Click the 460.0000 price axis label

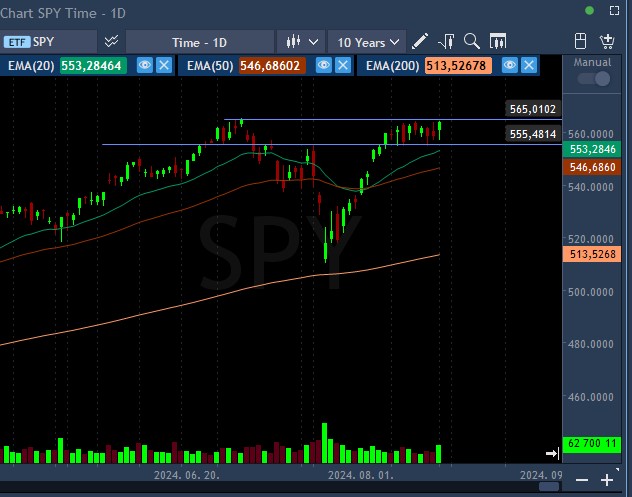point(591,397)
